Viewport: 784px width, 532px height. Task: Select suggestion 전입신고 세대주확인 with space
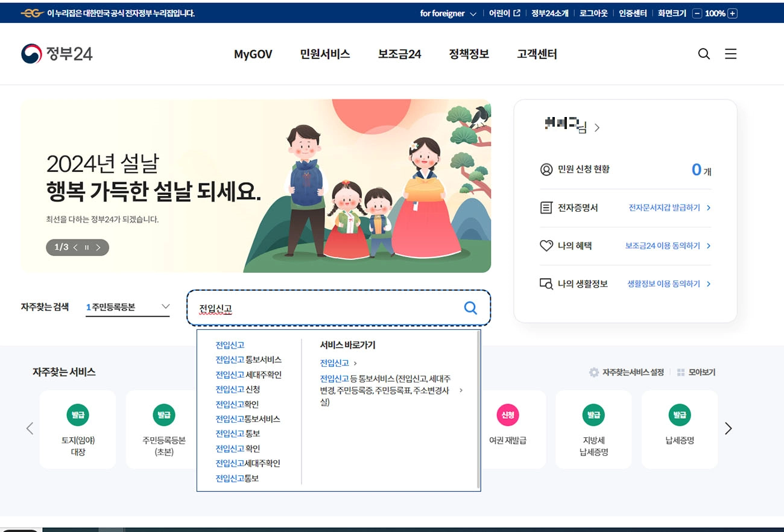(x=248, y=375)
